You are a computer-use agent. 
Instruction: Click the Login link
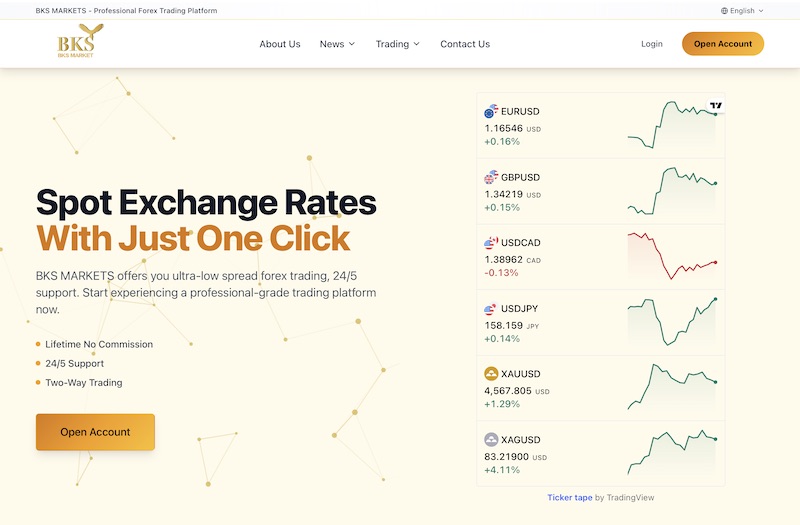652,44
